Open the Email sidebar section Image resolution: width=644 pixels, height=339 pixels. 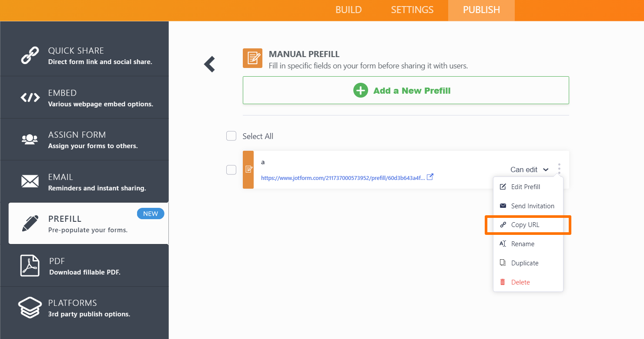click(84, 182)
